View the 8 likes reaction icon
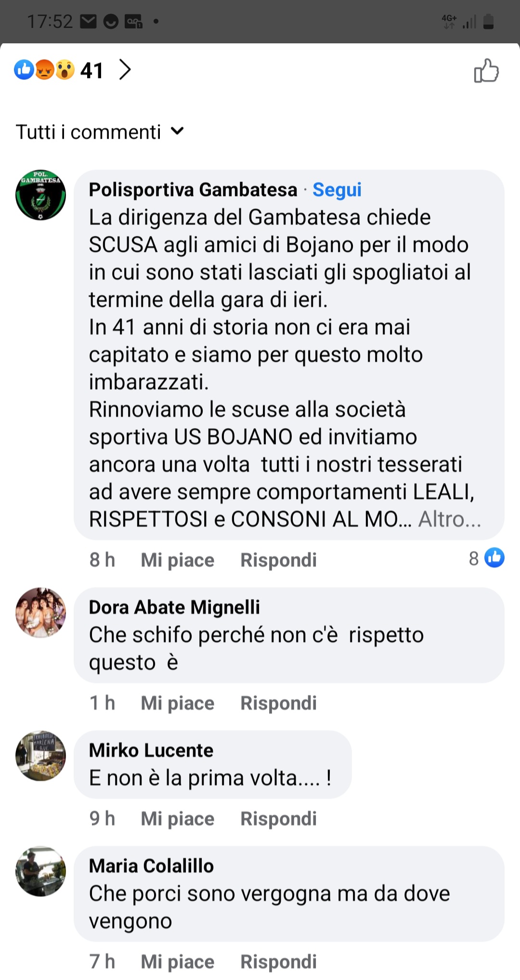520x980 pixels. [x=494, y=558]
